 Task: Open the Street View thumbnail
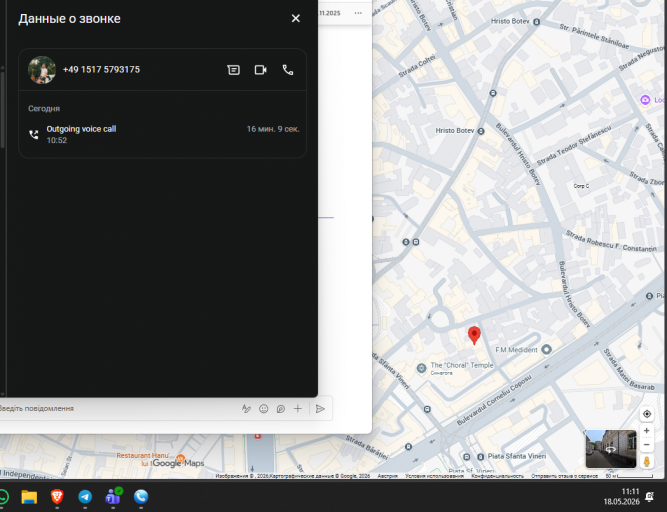point(611,449)
